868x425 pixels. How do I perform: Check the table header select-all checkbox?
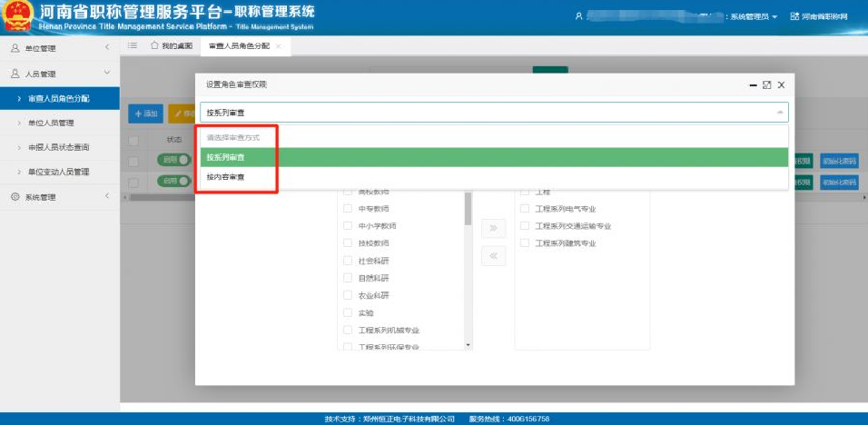[133, 141]
